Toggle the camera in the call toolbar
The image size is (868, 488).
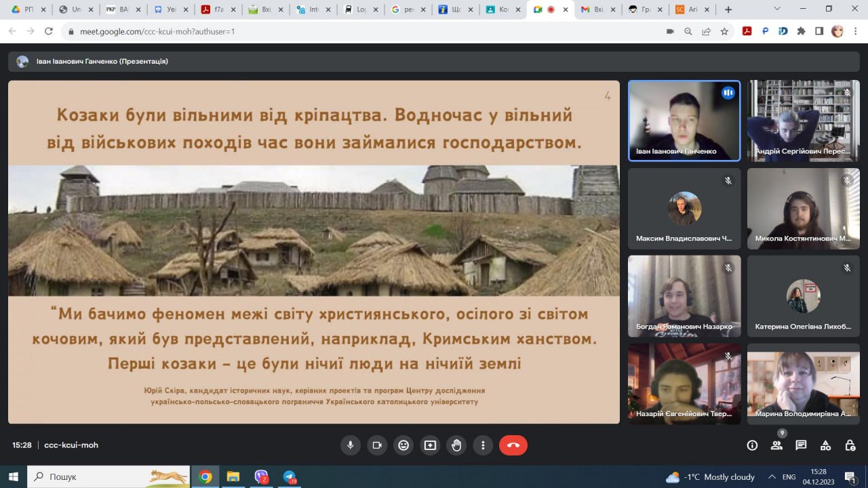[377, 445]
